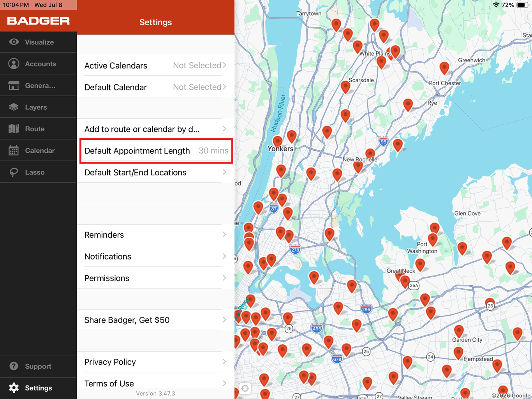The image size is (532, 399).
Task: Tap the Version 3.47.3 text
Action: (x=155, y=394)
